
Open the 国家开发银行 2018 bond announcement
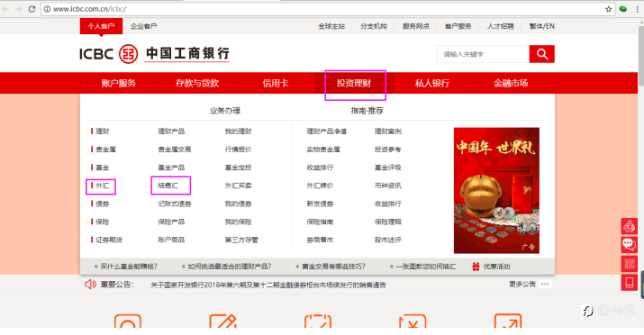[268, 285]
